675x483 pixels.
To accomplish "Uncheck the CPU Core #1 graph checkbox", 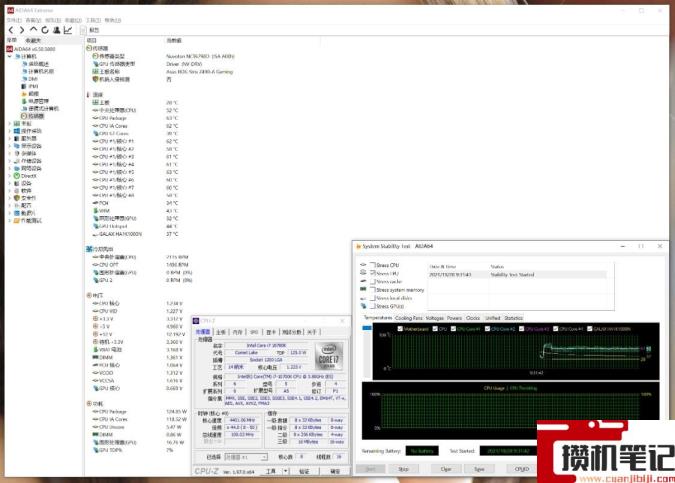I will (x=453, y=329).
